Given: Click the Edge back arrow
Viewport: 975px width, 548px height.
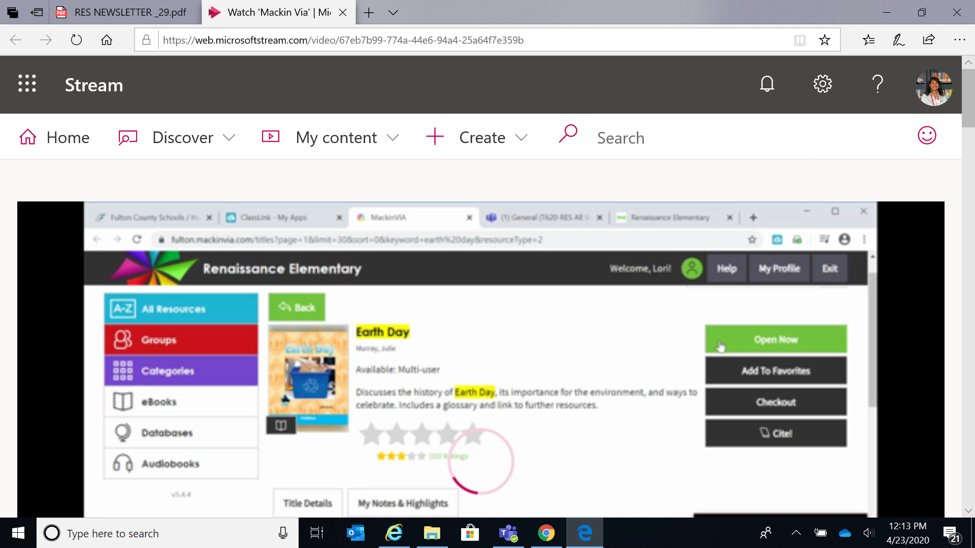Looking at the screenshot, I should [x=16, y=40].
